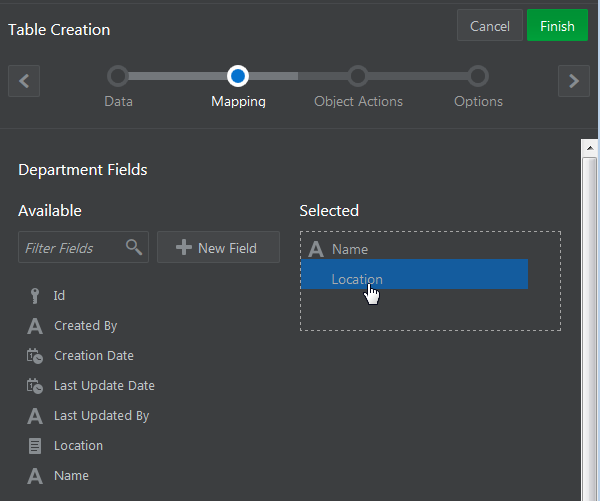This screenshot has height=501, width=600.
Task: Click the calendar-clock icon beside Last Update Date
Action: pyautogui.click(x=34, y=386)
